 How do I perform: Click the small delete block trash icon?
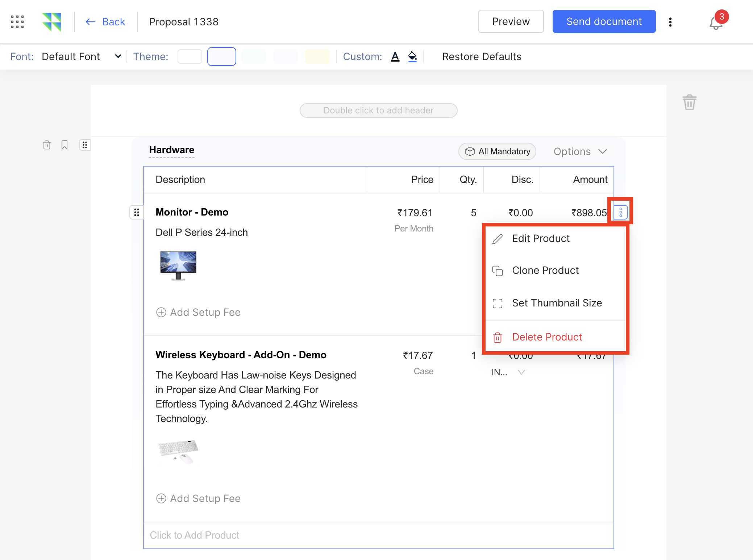pos(47,145)
